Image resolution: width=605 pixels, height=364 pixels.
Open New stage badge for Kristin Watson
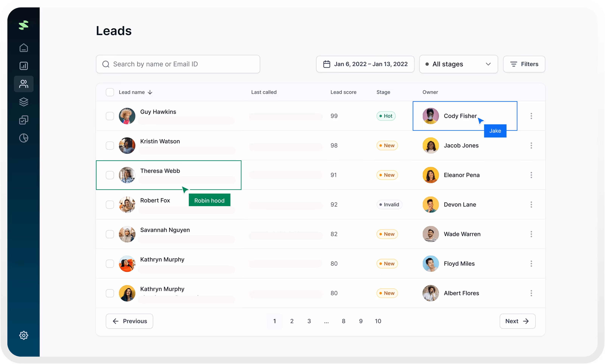tap(387, 146)
